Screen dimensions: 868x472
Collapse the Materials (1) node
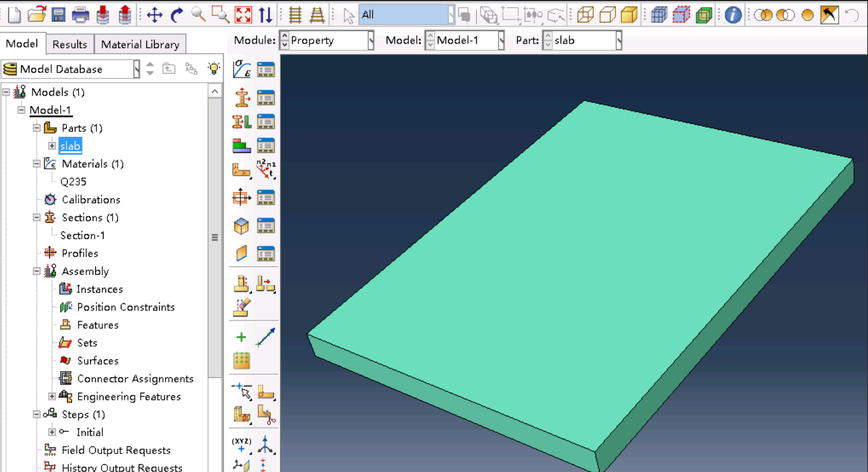tap(37, 164)
